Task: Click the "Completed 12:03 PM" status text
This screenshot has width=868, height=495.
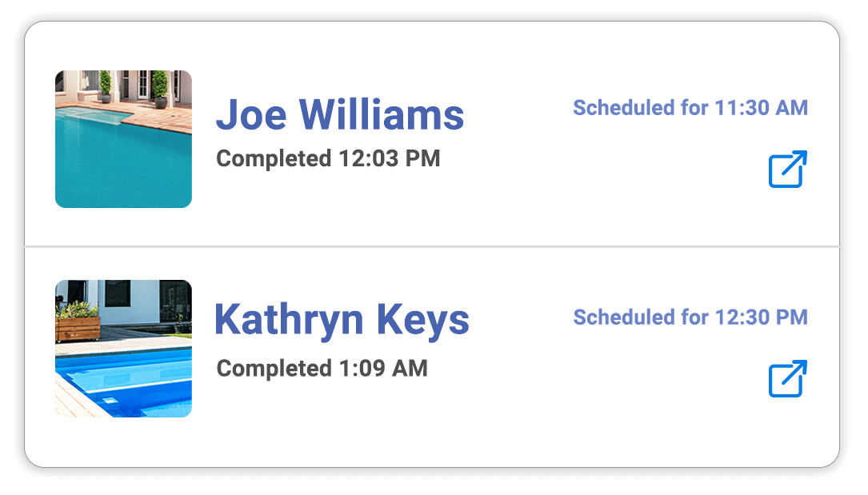Action: (x=328, y=158)
